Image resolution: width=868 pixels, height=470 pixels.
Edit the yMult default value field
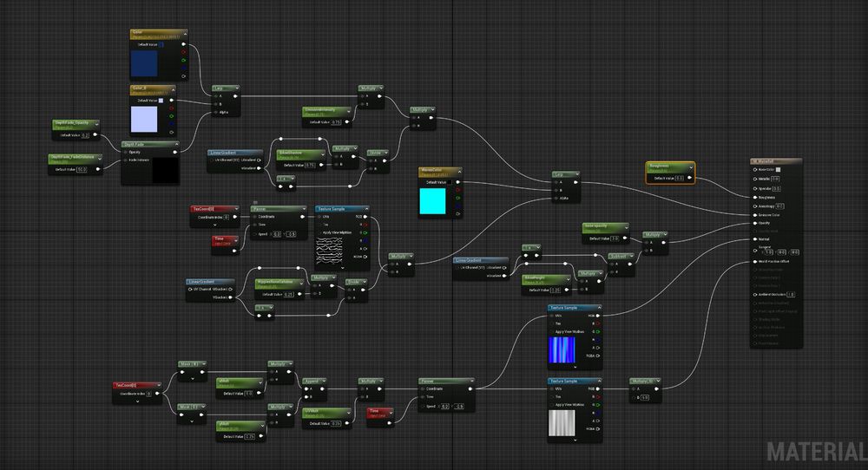point(250,436)
